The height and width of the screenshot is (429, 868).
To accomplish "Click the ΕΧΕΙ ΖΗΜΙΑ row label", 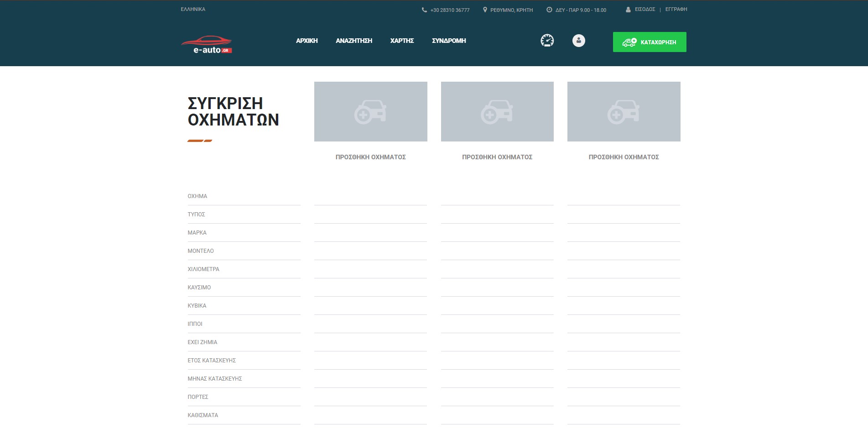I will click(203, 342).
